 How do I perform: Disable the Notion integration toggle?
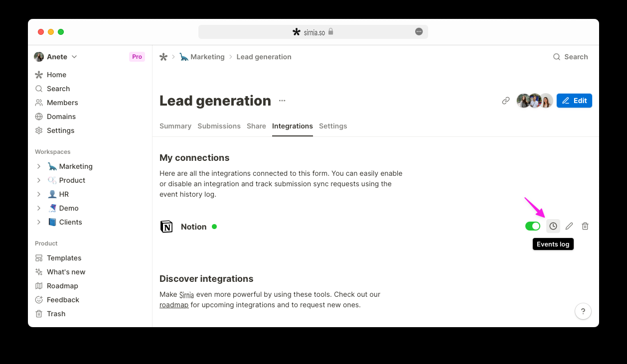(x=533, y=226)
